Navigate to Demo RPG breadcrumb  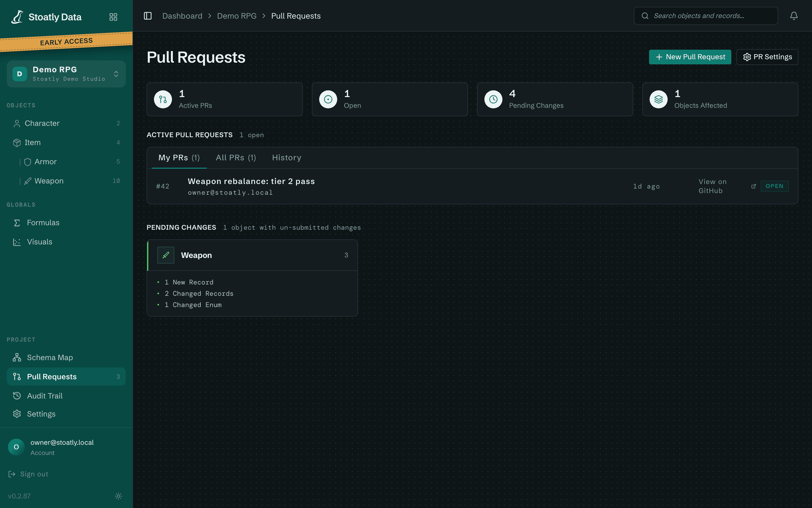click(237, 16)
